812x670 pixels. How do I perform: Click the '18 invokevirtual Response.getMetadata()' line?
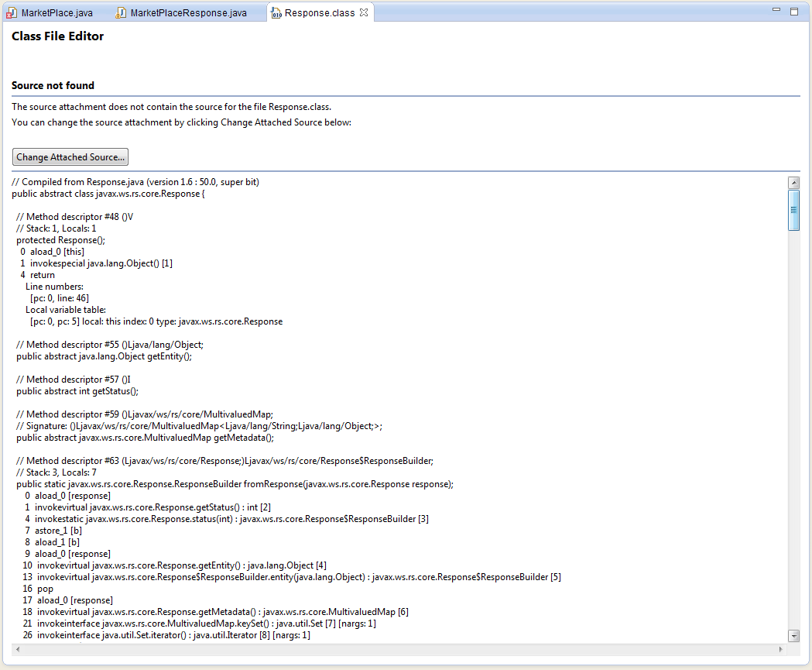(215, 612)
